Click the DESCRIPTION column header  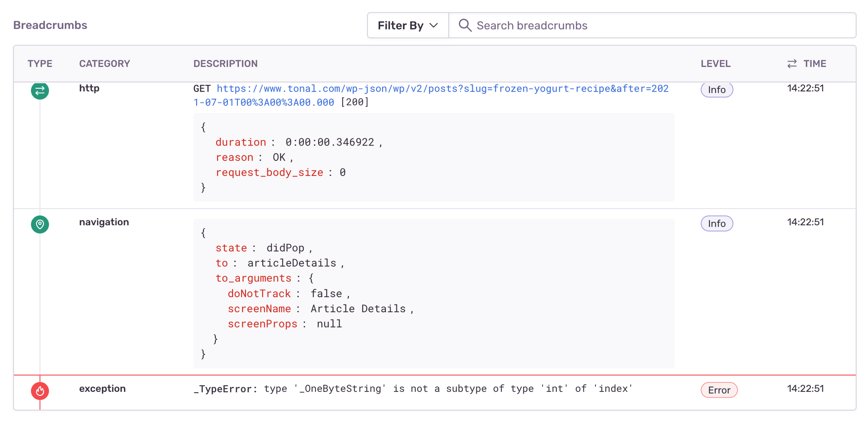225,64
